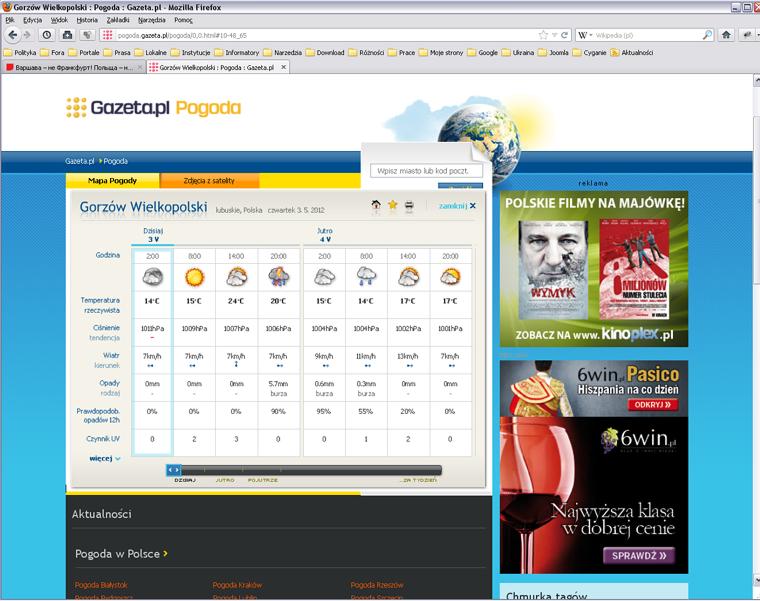Open the Joomla bookmarks folder

[x=554, y=52]
